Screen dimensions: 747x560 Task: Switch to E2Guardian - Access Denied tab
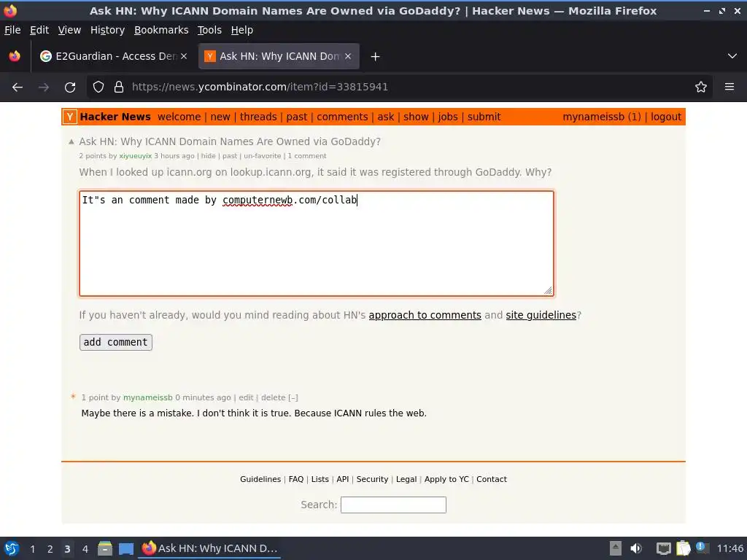pos(113,56)
